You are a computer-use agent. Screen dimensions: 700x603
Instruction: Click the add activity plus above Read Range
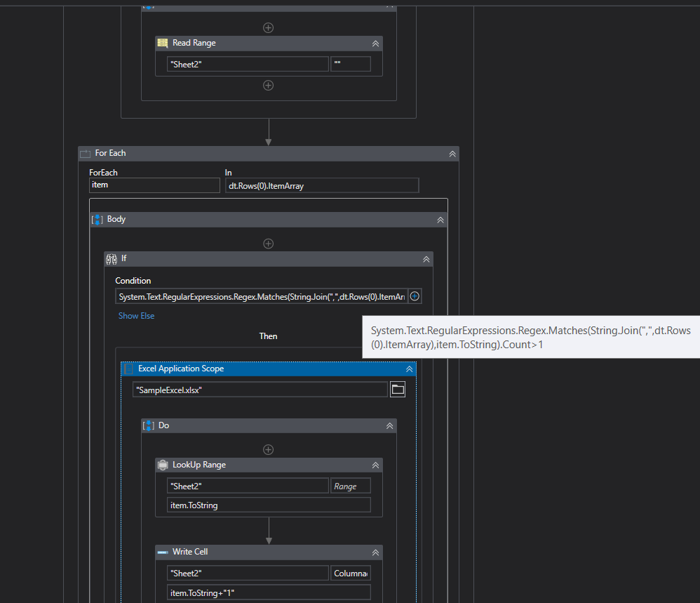tap(268, 27)
